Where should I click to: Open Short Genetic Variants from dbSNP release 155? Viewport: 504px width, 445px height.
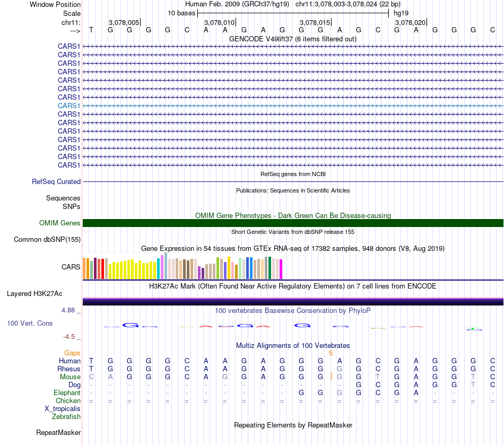(x=293, y=232)
